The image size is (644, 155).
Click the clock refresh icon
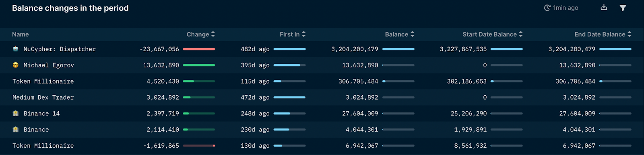point(547,8)
